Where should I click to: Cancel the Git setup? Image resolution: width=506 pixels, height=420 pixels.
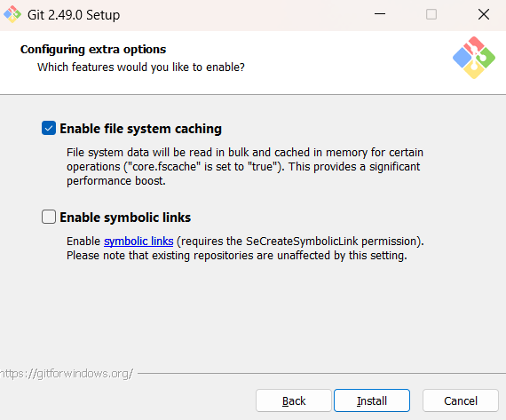click(461, 400)
